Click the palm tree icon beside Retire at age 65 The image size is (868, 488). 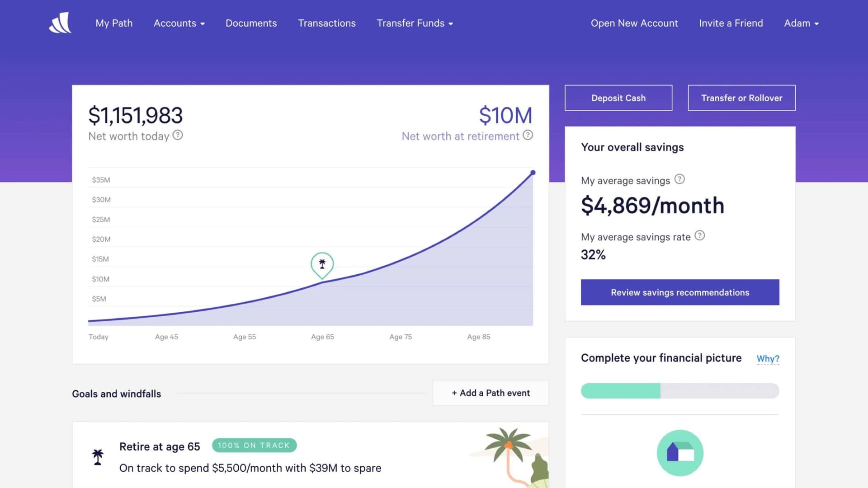tap(98, 456)
